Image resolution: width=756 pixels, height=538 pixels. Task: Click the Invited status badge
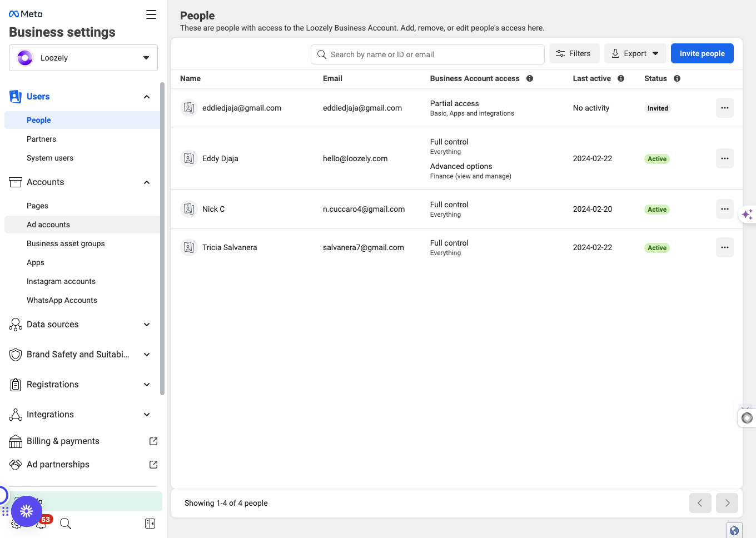(658, 108)
